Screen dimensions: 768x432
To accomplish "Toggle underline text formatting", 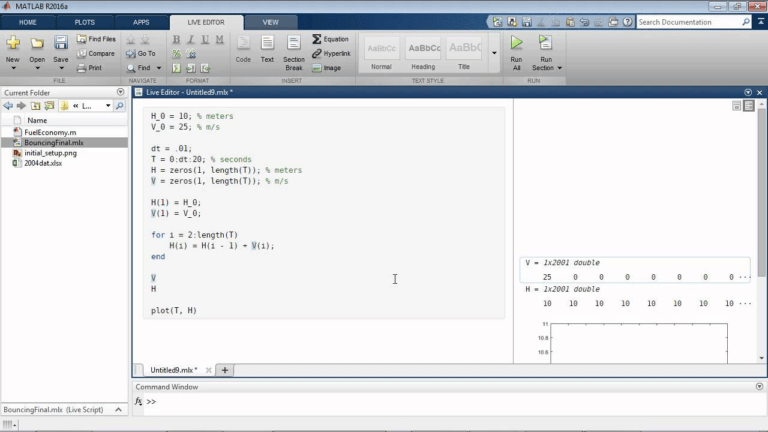I will 205,39.
